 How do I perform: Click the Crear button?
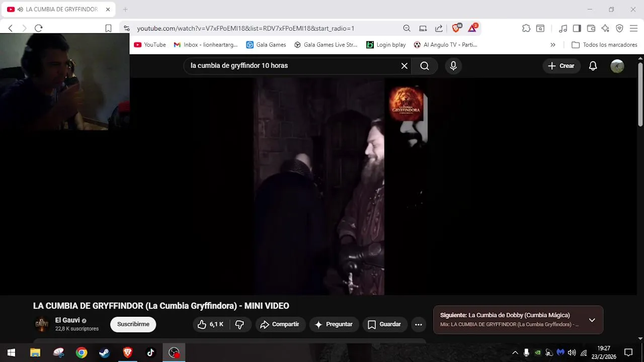(561, 66)
